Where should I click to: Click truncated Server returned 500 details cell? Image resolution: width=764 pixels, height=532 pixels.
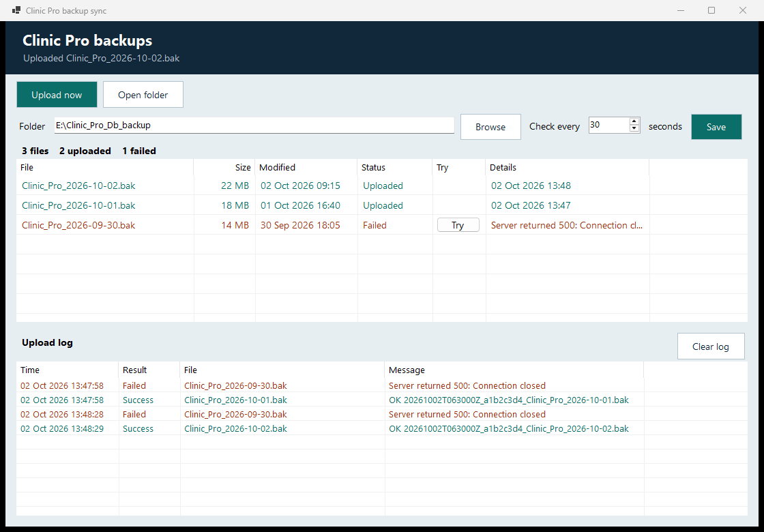point(567,225)
